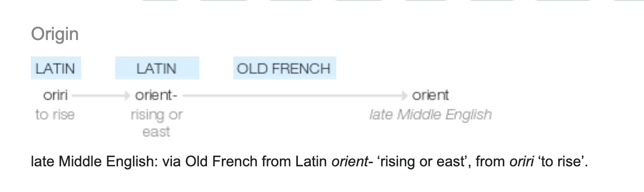Click orient- in the etymology diagram
Screen dimensions: 644x192
pos(156,95)
